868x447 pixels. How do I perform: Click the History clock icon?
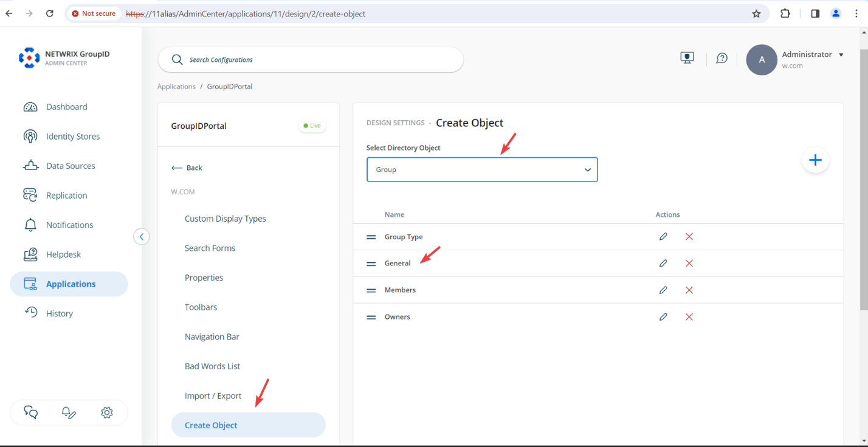point(30,312)
